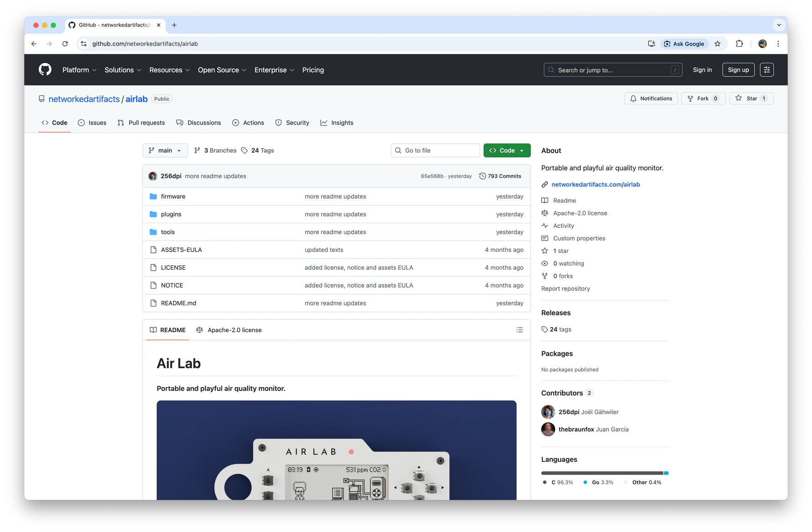
Task: Click the networkedartifacts owner link
Action: click(x=84, y=99)
